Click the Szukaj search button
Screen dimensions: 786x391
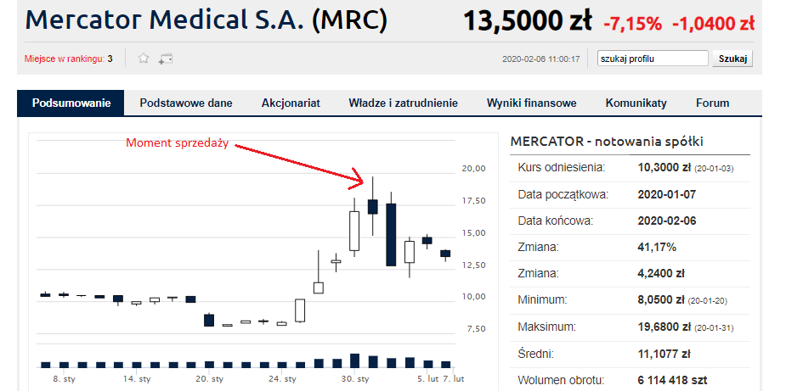(x=732, y=59)
